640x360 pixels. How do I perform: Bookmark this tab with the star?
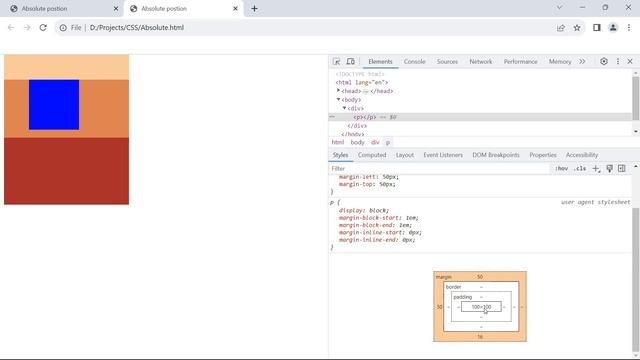pyautogui.click(x=577, y=28)
